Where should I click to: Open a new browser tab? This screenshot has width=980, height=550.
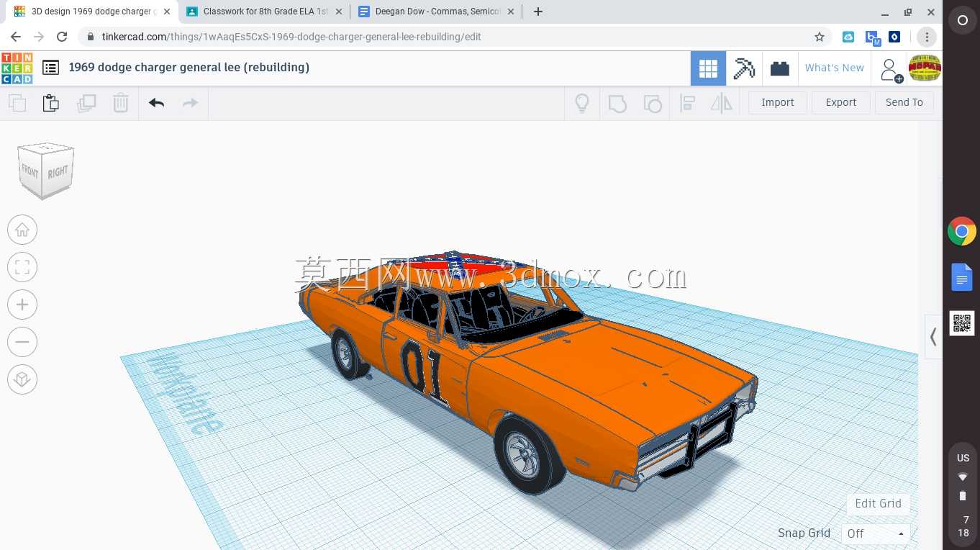[538, 12]
